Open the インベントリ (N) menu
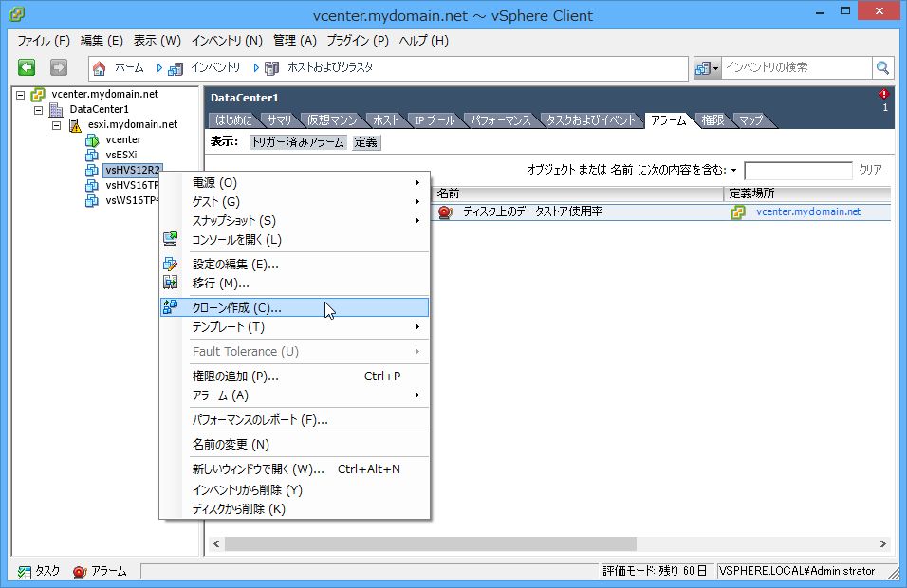Screen dimensions: 907x588 tap(227, 41)
